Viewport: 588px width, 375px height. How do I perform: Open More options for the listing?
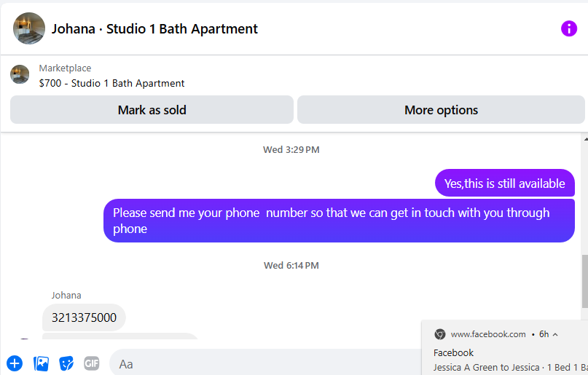tap(441, 110)
